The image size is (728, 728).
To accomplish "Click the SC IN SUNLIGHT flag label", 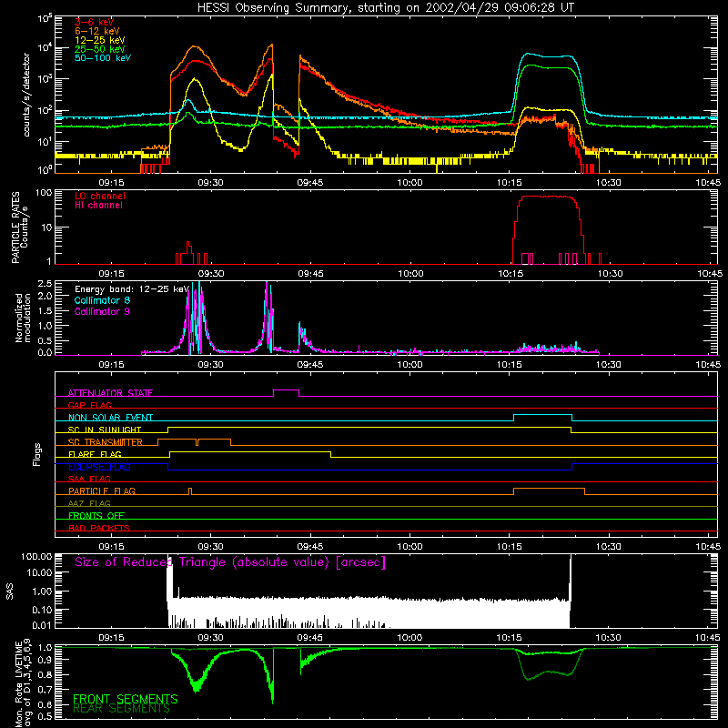I will click(x=105, y=430).
